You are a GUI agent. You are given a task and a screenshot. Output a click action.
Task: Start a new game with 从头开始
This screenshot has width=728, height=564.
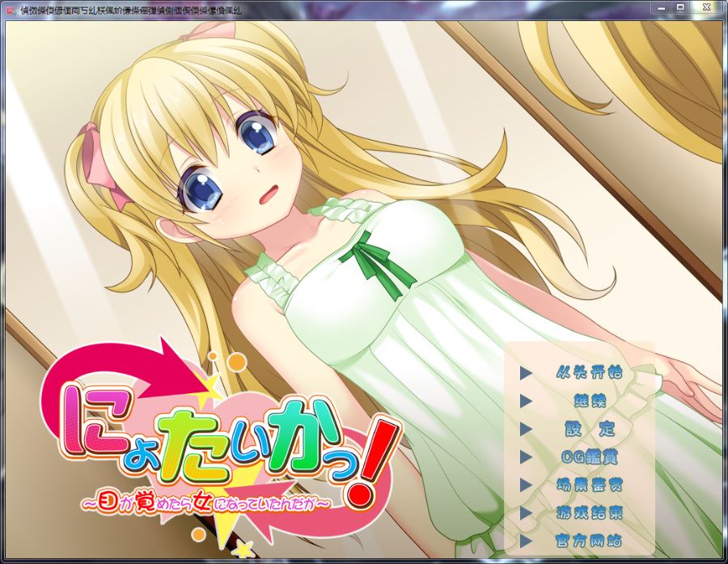[589, 372]
